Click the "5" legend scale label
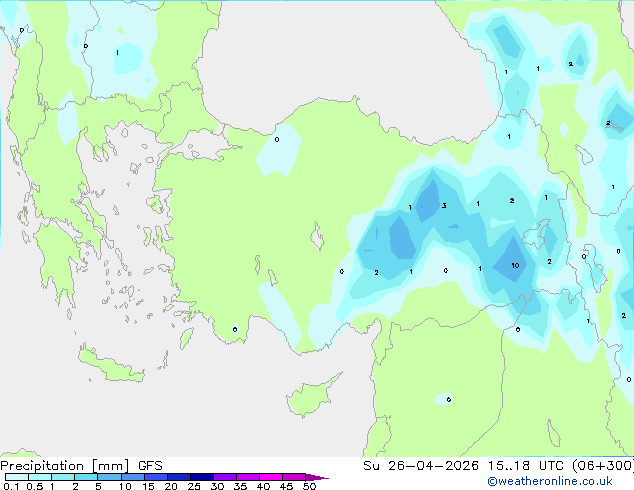634x490 pixels. pos(98,486)
